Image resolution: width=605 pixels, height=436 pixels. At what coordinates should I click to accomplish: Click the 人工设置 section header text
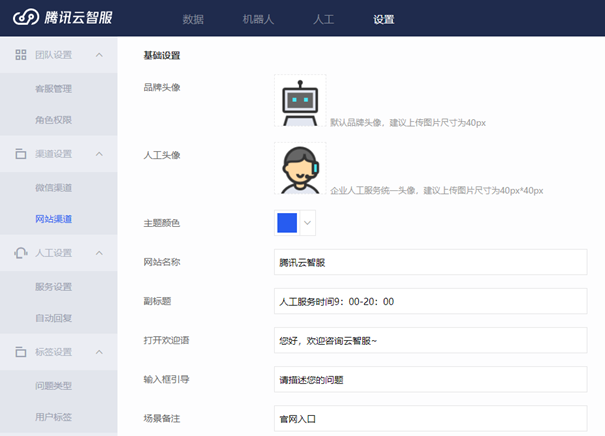54,253
